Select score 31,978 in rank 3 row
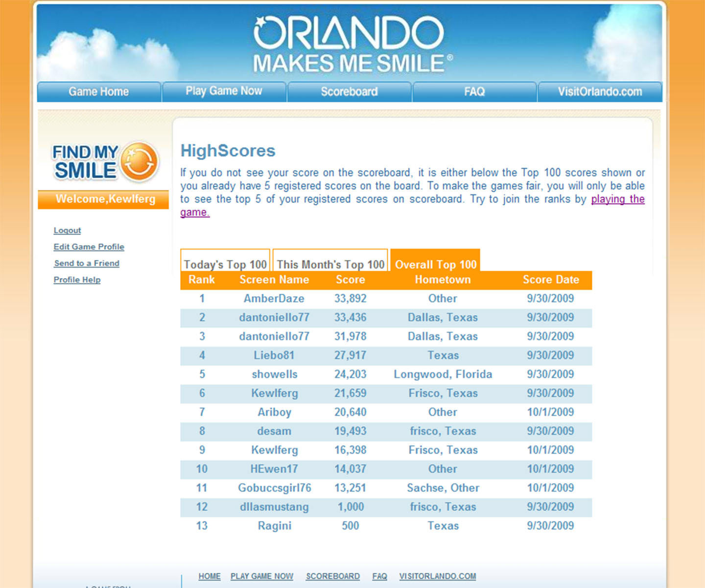705x588 pixels. 351,337
